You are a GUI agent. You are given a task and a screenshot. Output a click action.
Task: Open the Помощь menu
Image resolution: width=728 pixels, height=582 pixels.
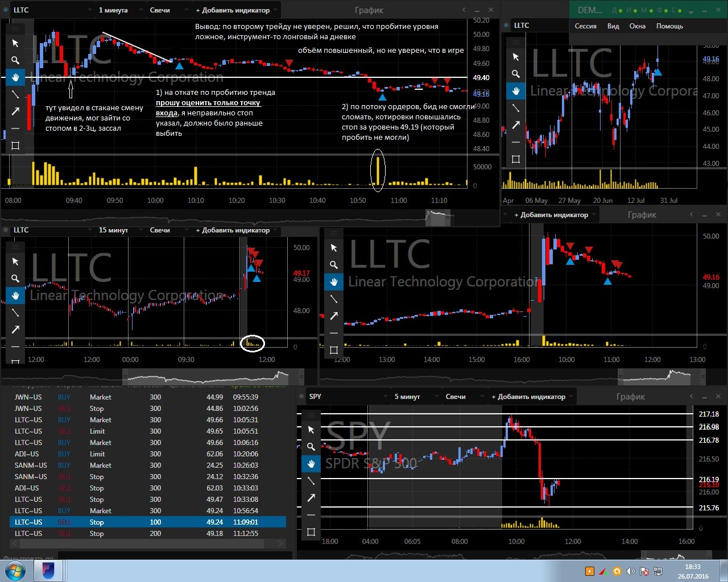coord(669,26)
